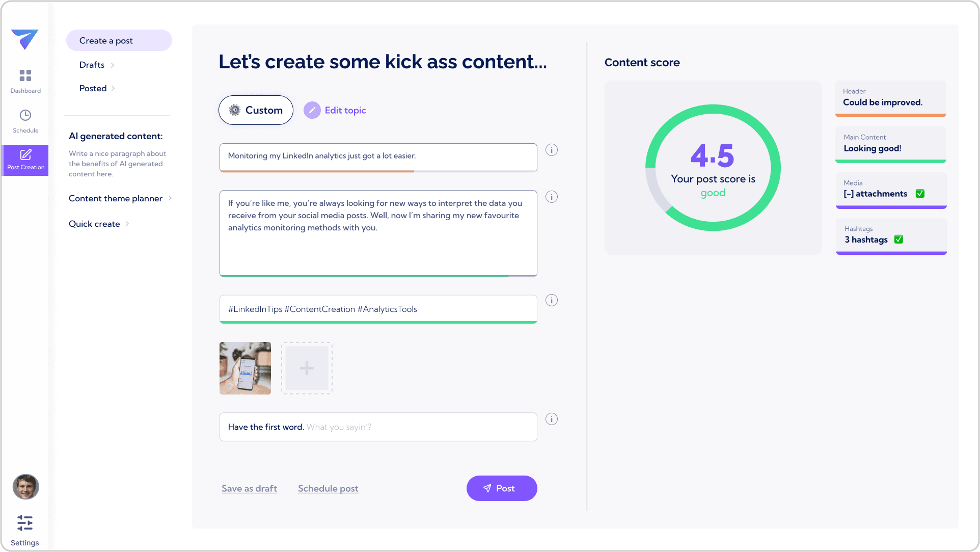
Task: Click the app logo at the top left
Action: [x=24, y=40]
